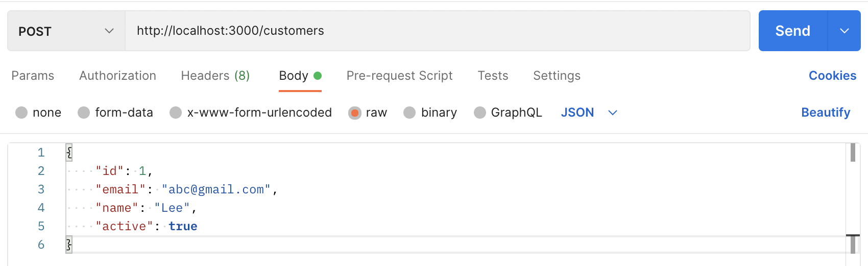Go to the Headers (8) tab
Image resolution: width=868 pixels, height=266 pixels.
[x=215, y=76]
